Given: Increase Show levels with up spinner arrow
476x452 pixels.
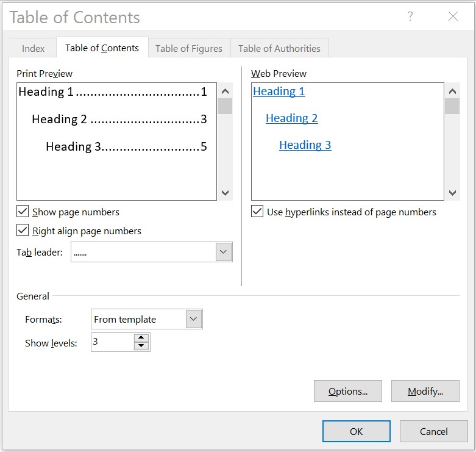Looking at the screenshot, I should pyautogui.click(x=141, y=337).
